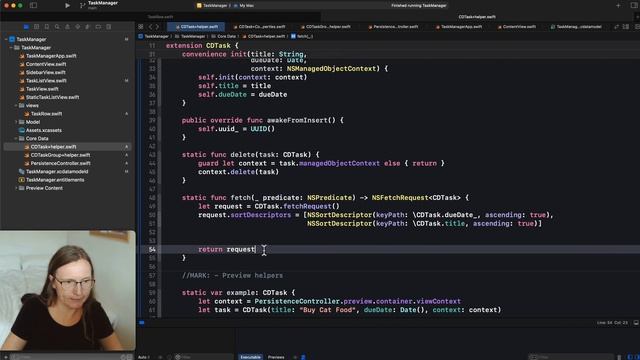This screenshot has height=360, width=640.
Task: Toggle code review arrows in editor bar
Action: pos(616,27)
